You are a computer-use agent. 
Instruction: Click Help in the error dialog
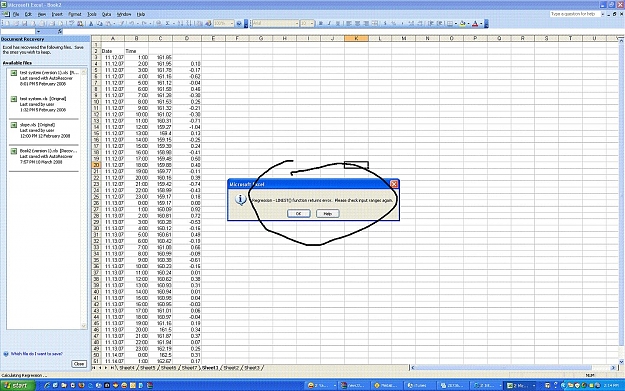tap(328, 214)
